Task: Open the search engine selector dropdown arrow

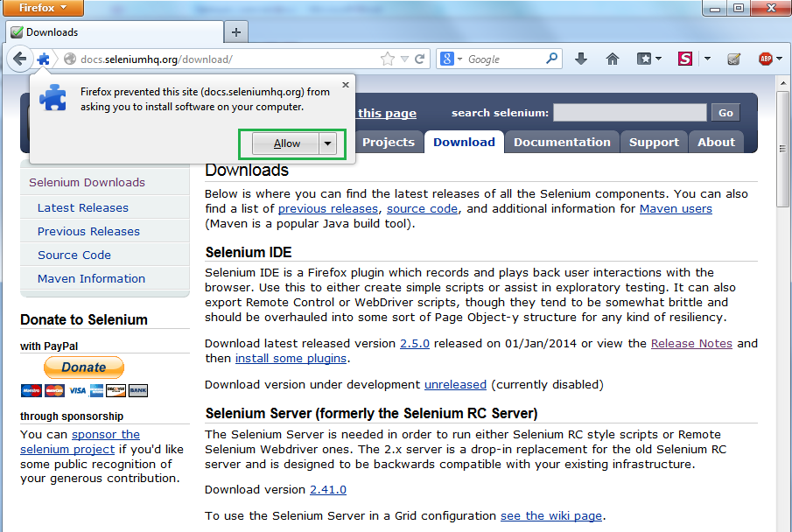Action: (x=459, y=59)
